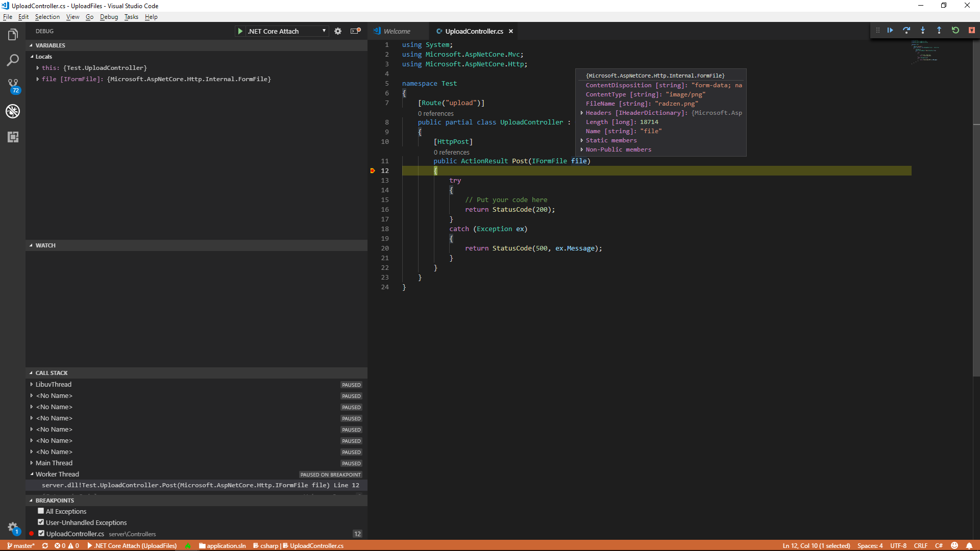Collapse the VARIABLES section
The image size is (980, 551).
[197, 45]
